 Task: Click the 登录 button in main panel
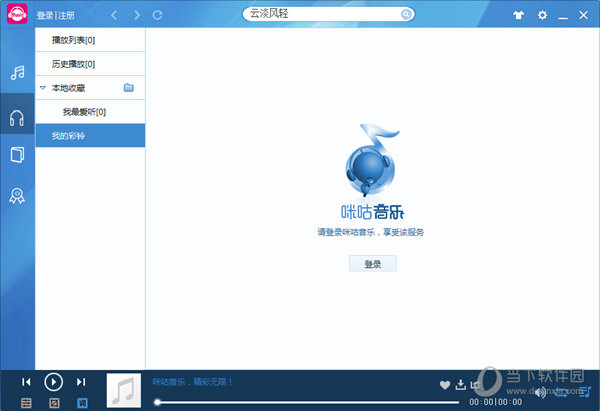373,264
